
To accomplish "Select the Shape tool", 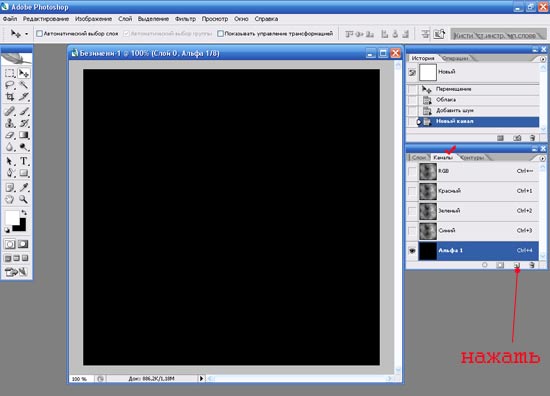I will click(24, 173).
